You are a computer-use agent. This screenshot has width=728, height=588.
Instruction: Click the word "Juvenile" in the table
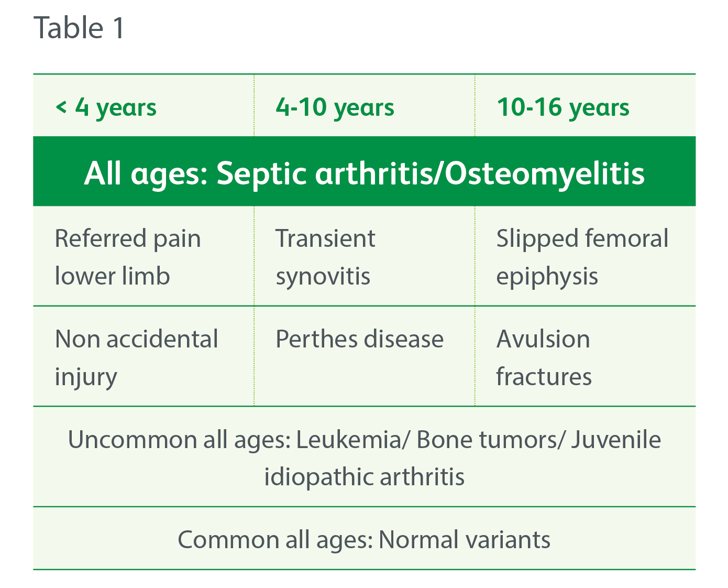click(616, 440)
